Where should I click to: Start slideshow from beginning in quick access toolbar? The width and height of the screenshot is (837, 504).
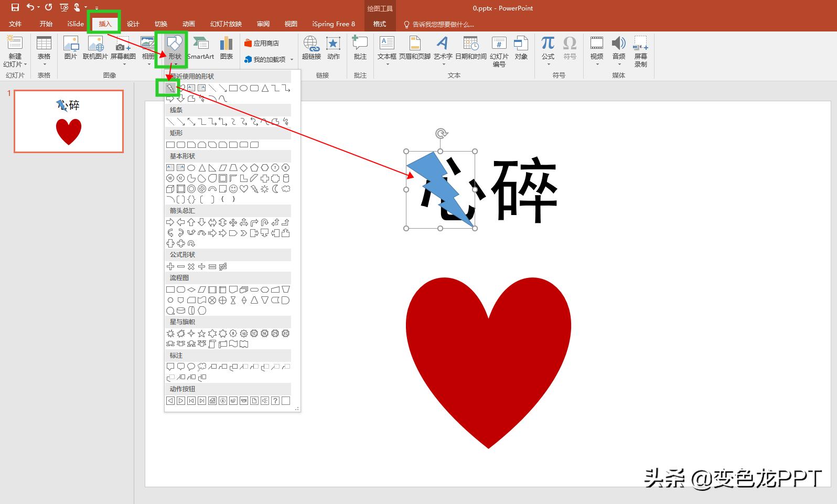click(64, 7)
